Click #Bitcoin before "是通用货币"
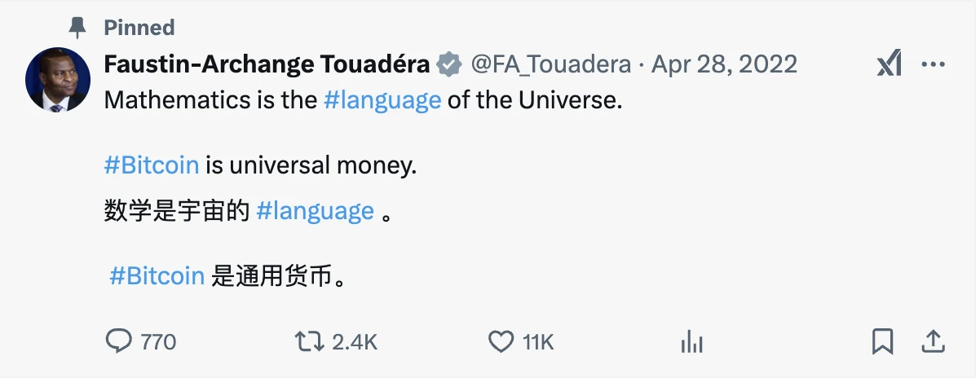Image resolution: width=980 pixels, height=378 pixels. click(157, 276)
